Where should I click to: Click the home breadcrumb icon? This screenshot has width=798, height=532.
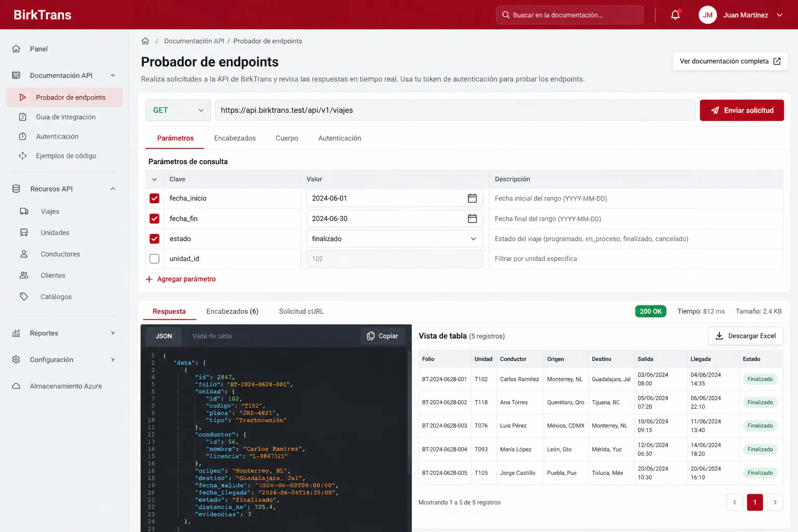coord(145,41)
